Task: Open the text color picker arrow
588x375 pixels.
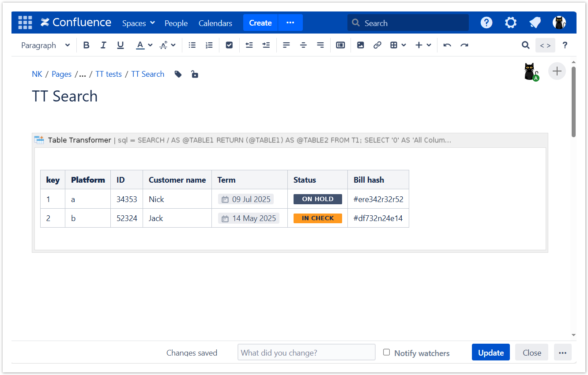Action: point(150,45)
